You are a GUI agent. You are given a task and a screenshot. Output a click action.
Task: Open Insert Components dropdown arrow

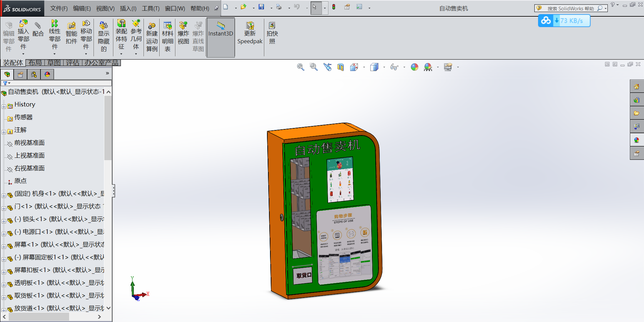23,54
